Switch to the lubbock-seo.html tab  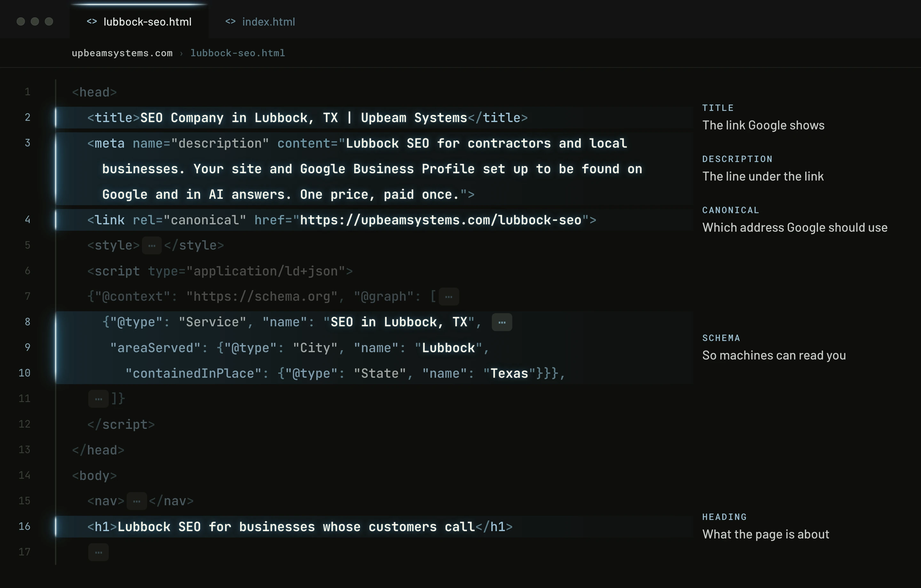[139, 22]
